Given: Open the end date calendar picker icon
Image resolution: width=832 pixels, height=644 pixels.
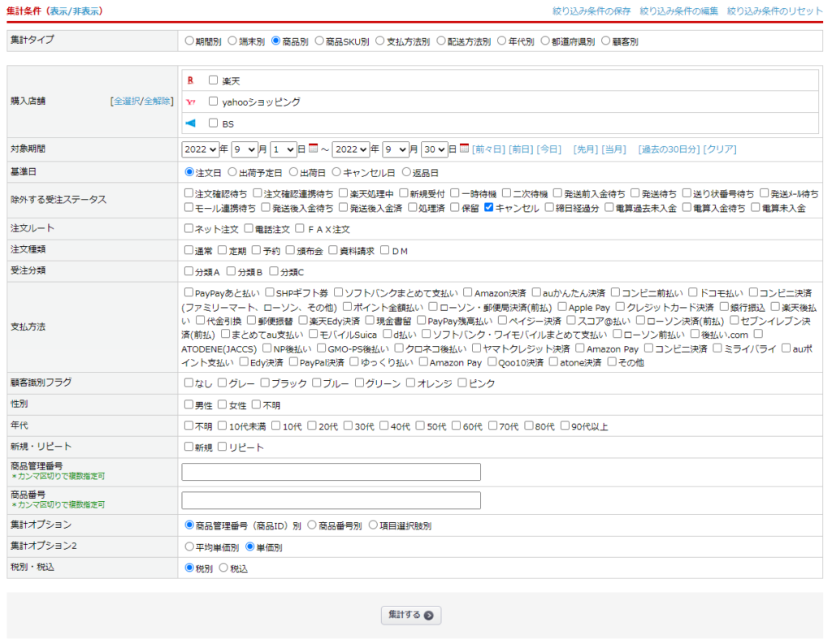Looking at the screenshot, I should click(465, 149).
